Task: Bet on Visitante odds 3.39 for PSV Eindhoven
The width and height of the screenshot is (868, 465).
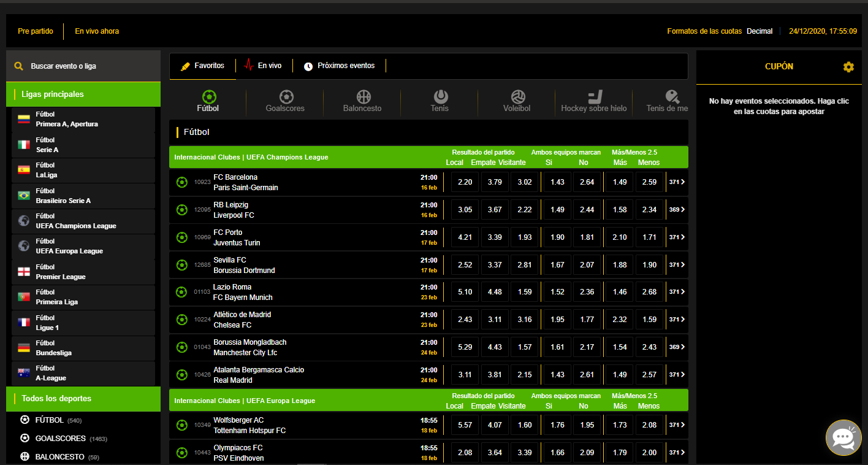Action: click(525, 453)
